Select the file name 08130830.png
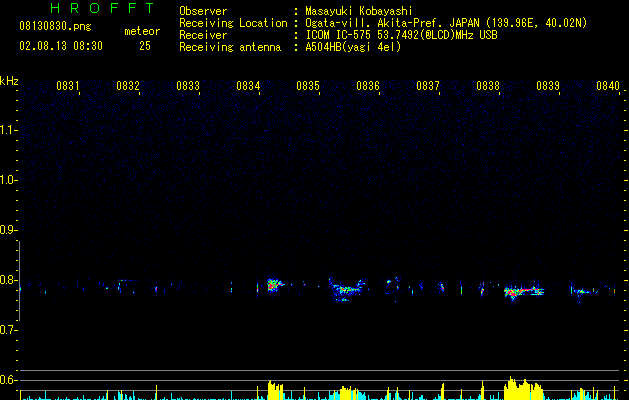This screenshot has height=400, width=629. pyautogui.click(x=55, y=27)
